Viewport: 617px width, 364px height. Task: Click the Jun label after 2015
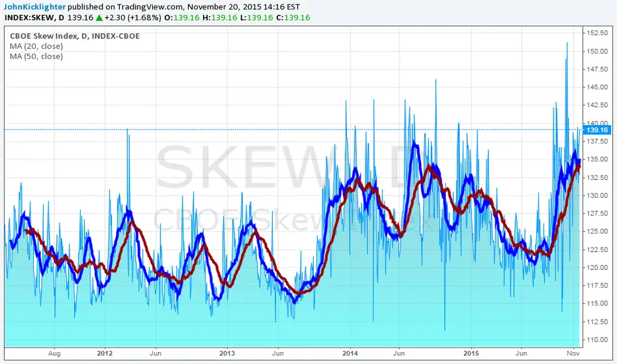(x=521, y=353)
